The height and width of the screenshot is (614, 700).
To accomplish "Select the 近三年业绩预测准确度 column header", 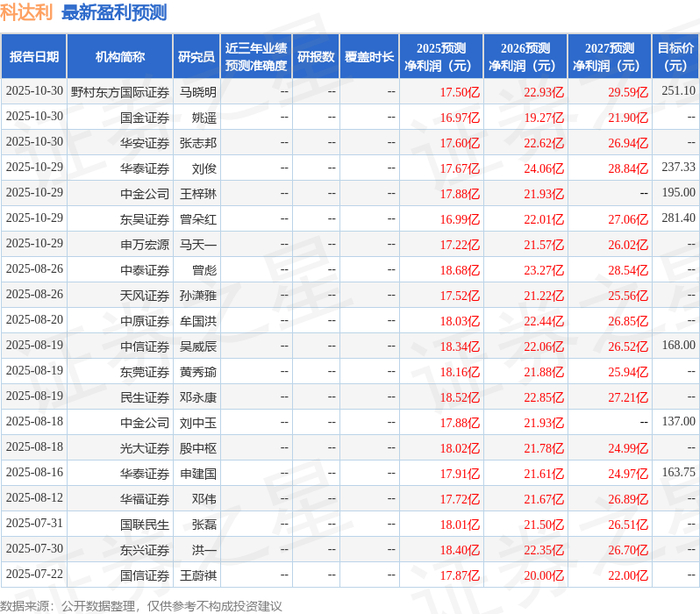I will 256,57.
